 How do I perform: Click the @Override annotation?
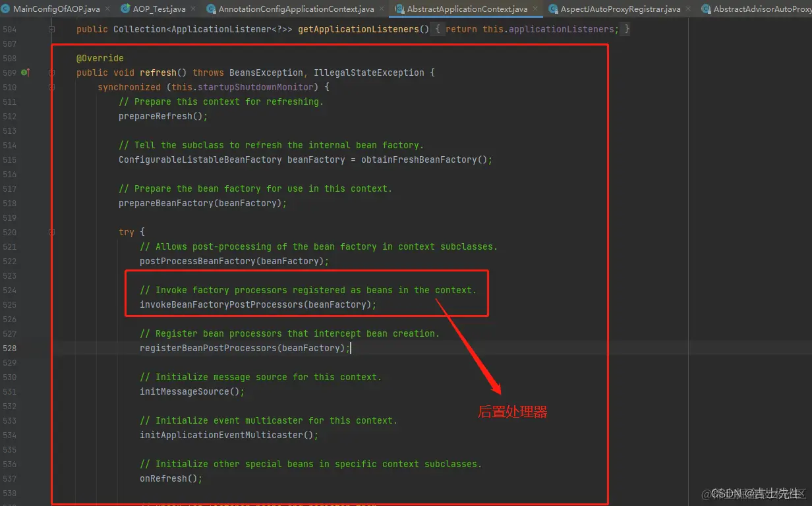pos(100,58)
